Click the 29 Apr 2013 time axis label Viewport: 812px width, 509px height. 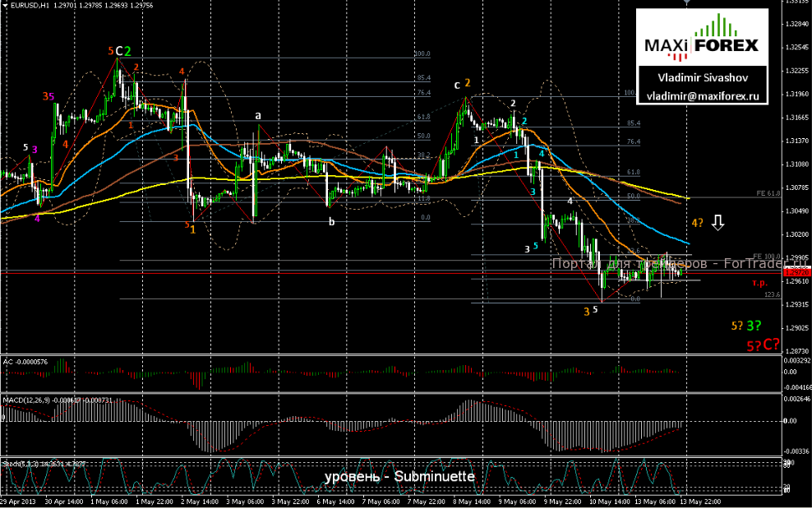pyautogui.click(x=18, y=502)
